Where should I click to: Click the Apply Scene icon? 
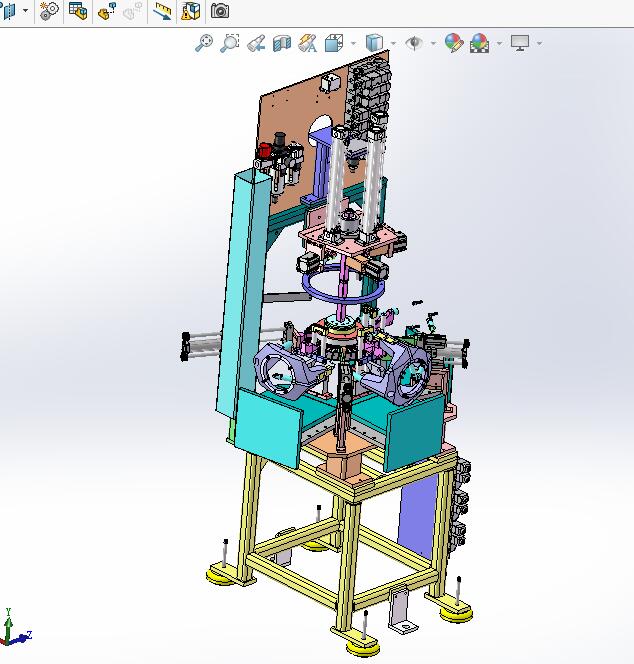pyautogui.click(x=479, y=43)
